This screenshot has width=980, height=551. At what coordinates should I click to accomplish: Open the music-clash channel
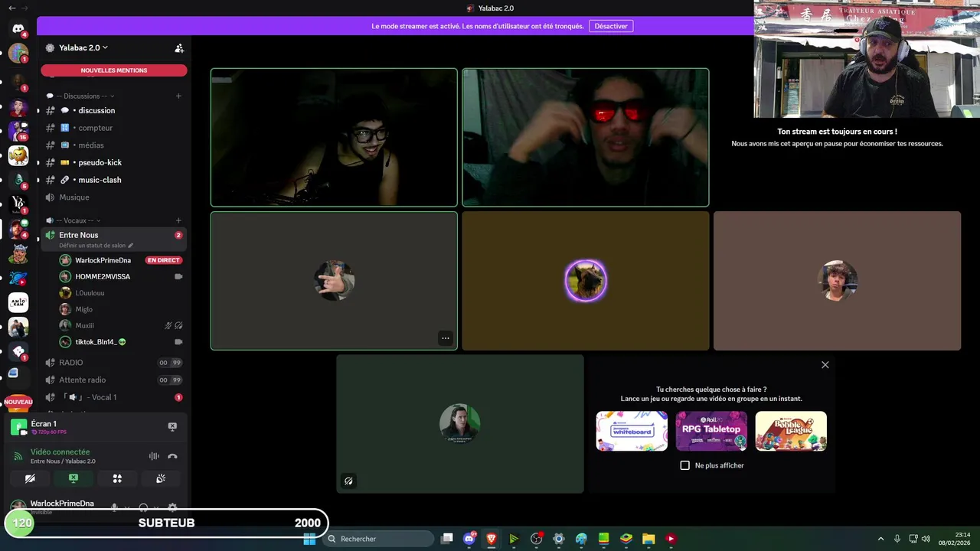click(x=114, y=180)
